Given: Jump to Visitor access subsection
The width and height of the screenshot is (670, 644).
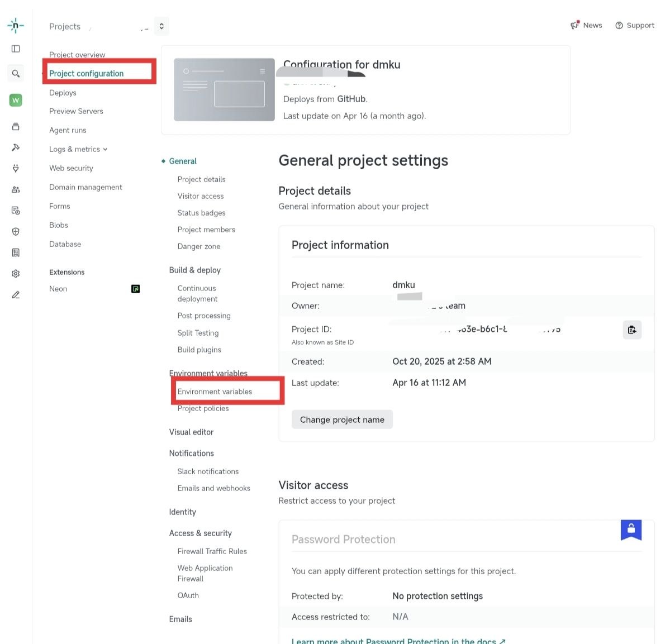Looking at the screenshot, I should 201,196.
